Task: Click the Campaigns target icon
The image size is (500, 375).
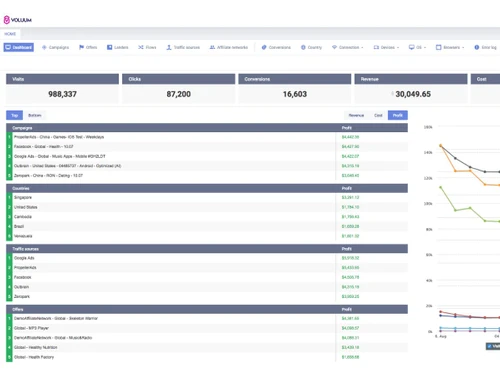Action: [44, 47]
